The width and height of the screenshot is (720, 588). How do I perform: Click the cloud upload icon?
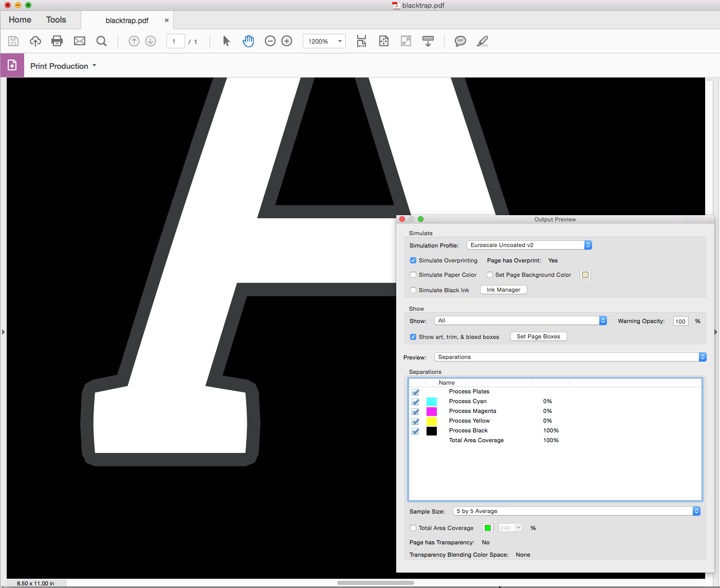35,41
